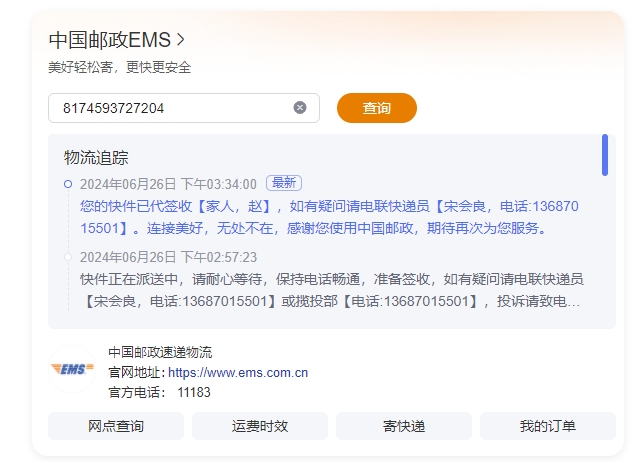Open 网点查询
This screenshot has height=462, width=633.
pyautogui.click(x=116, y=426)
